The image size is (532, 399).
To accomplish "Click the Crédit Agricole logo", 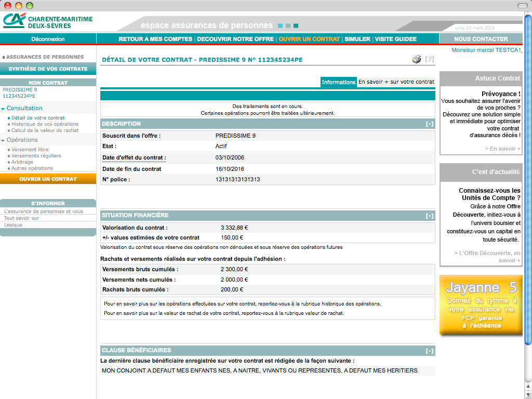I will [14, 21].
